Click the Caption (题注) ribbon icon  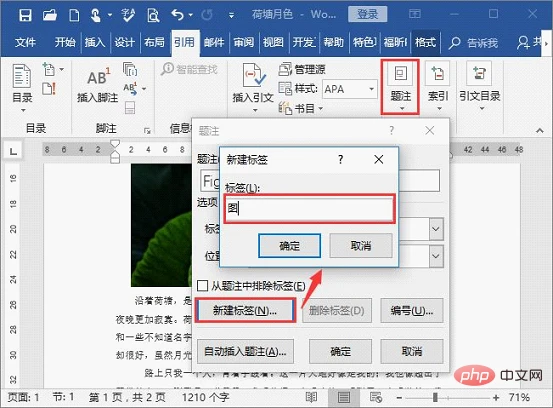(400, 74)
